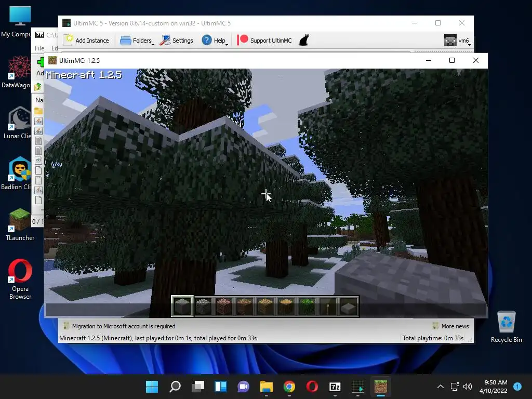The height and width of the screenshot is (399, 532).
Task: Switch to 7-Zip on taskbar
Action: click(335, 387)
